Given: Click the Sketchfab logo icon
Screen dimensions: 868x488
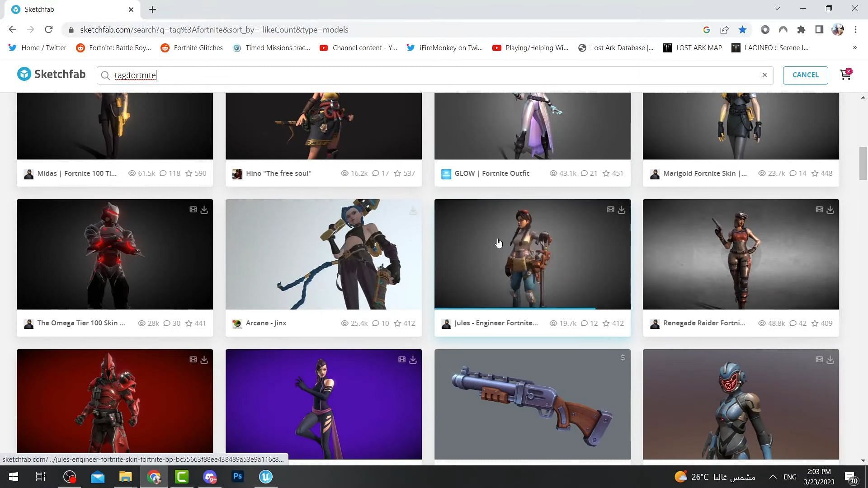Looking at the screenshot, I should point(24,75).
